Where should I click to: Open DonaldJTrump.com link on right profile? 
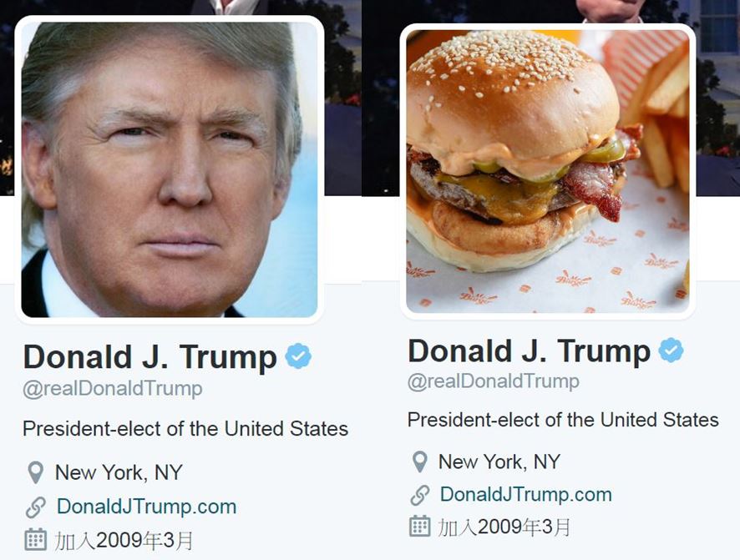525,494
